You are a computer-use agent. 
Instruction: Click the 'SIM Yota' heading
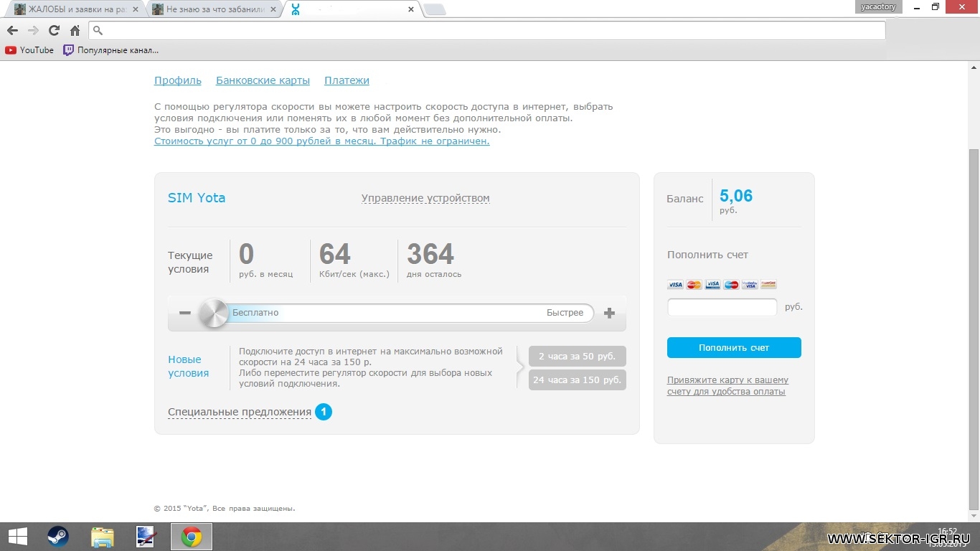point(197,198)
